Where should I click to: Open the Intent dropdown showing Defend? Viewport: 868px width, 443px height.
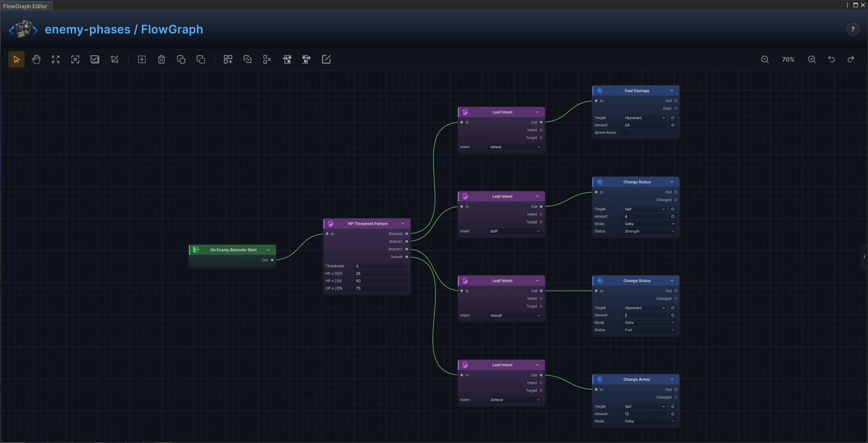(x=515, y=400)
